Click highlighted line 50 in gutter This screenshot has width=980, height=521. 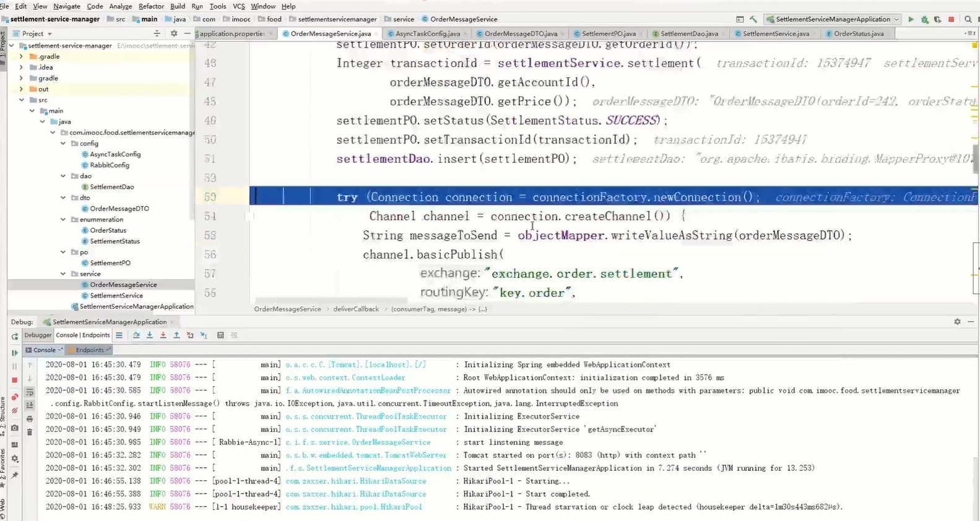[x=210, y=197]
